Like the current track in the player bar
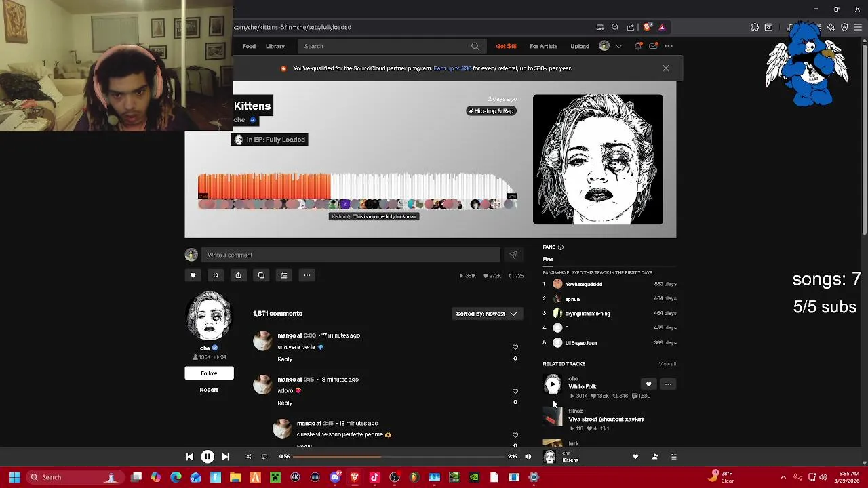 tap(635, 457)
